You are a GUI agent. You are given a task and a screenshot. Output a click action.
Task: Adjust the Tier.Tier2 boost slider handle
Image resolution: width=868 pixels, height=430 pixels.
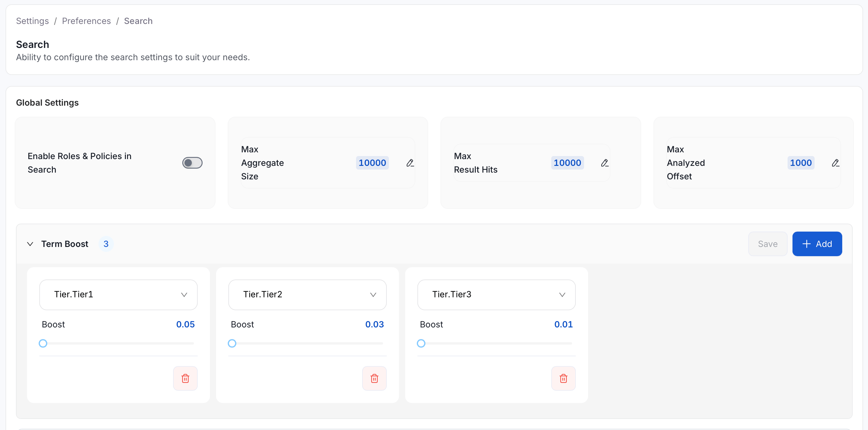[x=232, y=343]
